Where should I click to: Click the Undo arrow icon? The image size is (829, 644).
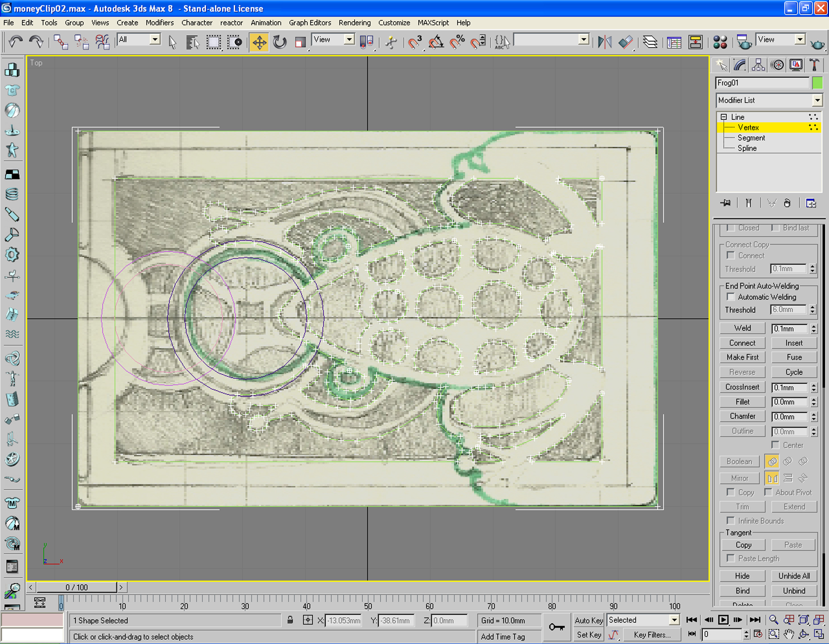[15, 42]
